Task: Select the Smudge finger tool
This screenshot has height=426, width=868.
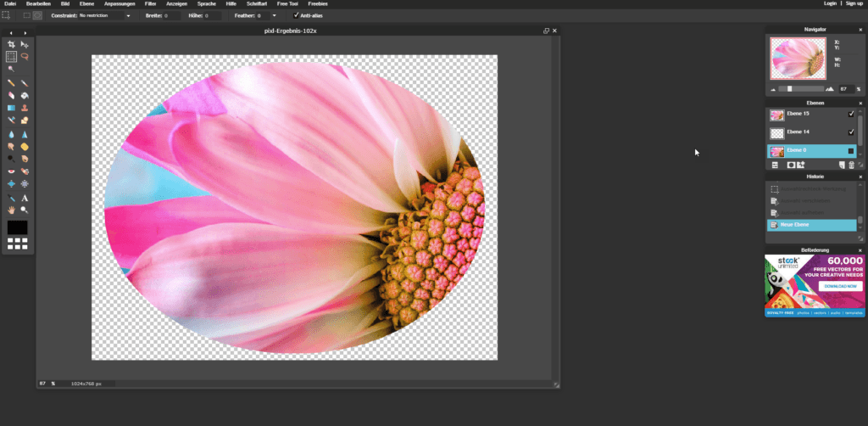Action: [x=11, y=146]
